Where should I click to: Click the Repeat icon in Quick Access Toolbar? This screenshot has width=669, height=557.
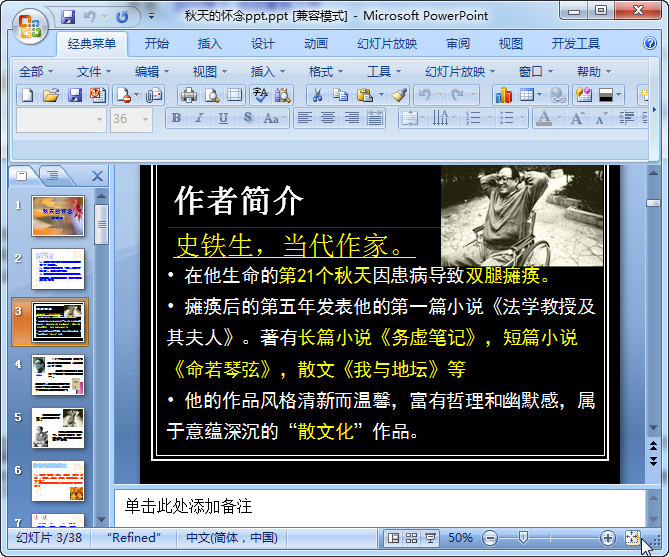122,17
